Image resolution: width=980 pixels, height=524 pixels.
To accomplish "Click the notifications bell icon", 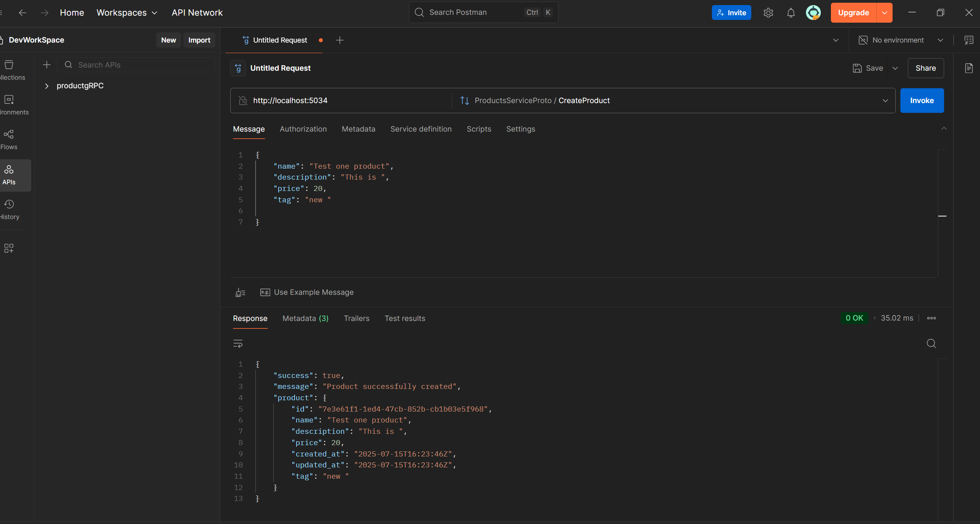I will pyautogui.click(x=791, y=13).
